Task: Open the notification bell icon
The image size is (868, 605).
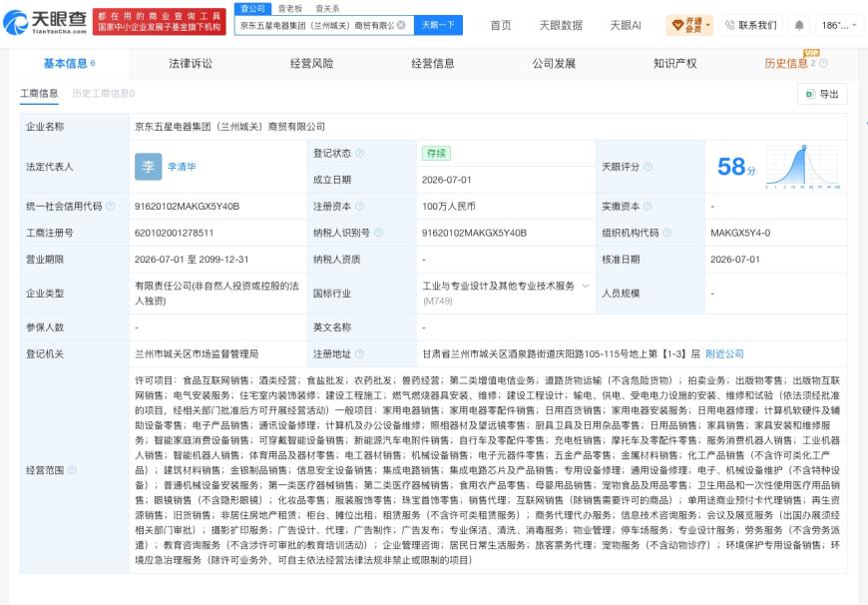Action: click(x=799, y=26)
